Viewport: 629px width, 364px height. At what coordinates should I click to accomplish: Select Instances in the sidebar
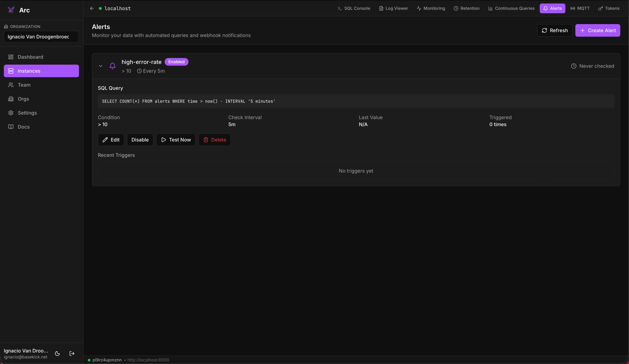pyautogui.click(x=41, y=71)
